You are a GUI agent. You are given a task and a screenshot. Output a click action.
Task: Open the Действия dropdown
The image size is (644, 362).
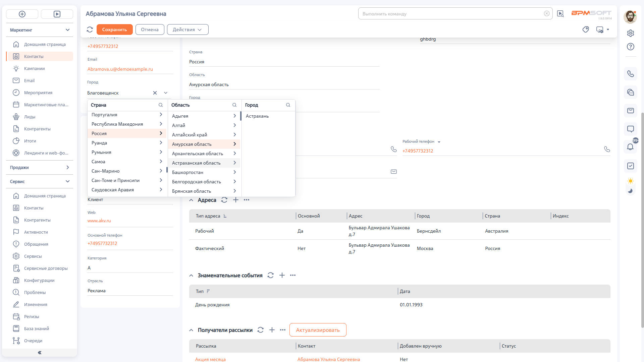tap(187, 29)
